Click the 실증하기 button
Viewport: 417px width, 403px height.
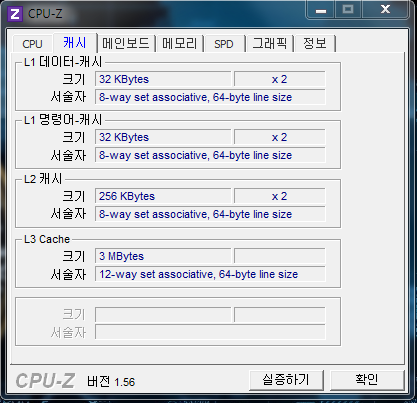pos(286,380)
